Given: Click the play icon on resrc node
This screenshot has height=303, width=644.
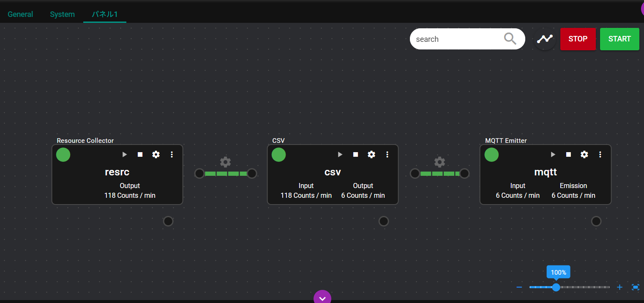Looking at the screenshot, I should point(125,155).
